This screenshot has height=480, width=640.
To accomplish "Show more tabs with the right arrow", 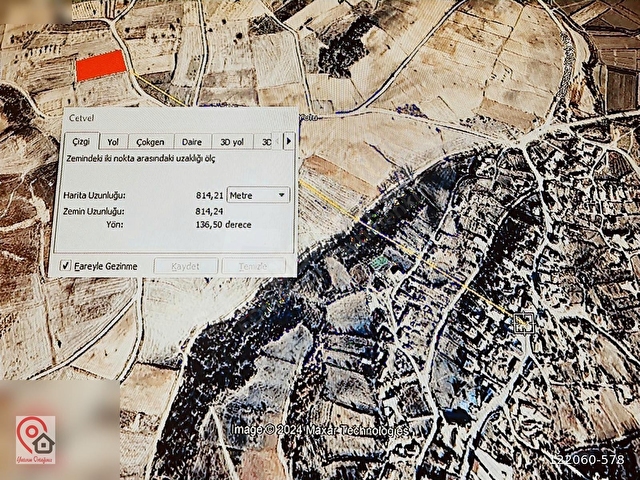I will tap(289, 141).
